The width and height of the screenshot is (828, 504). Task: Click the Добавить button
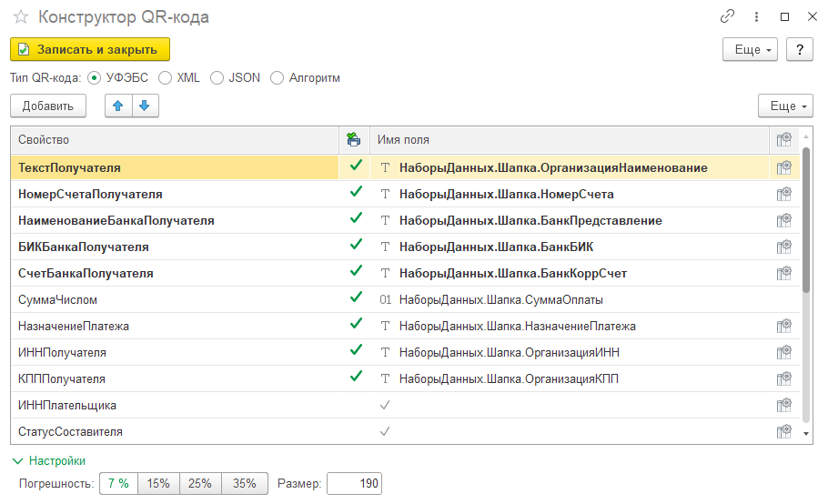48,106
